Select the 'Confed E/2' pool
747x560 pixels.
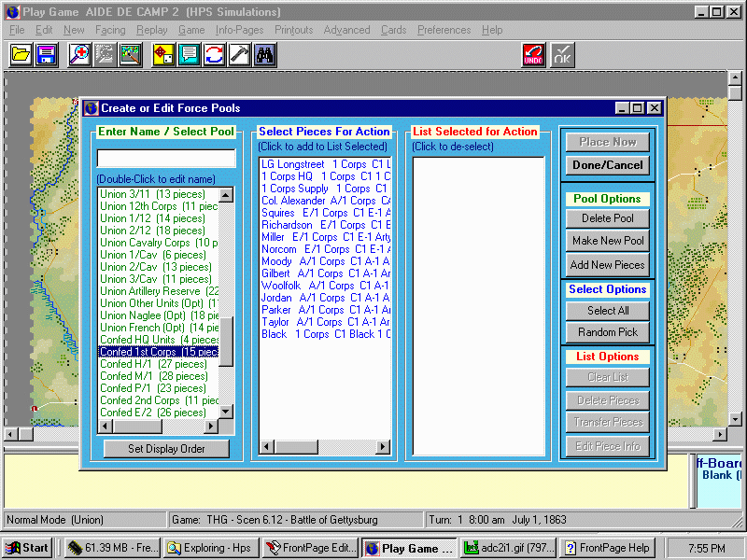(159, 413)
